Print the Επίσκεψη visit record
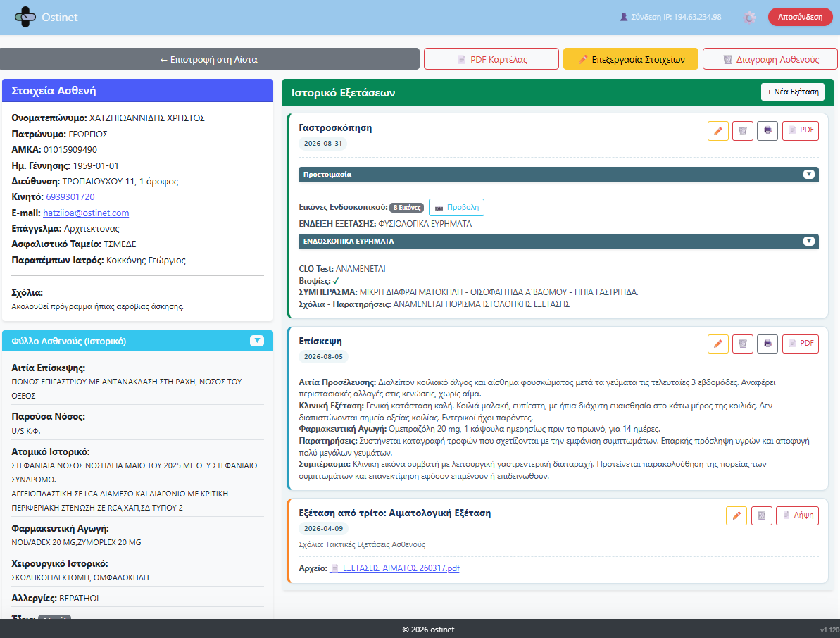840x638 pixels. coord(767,344)
